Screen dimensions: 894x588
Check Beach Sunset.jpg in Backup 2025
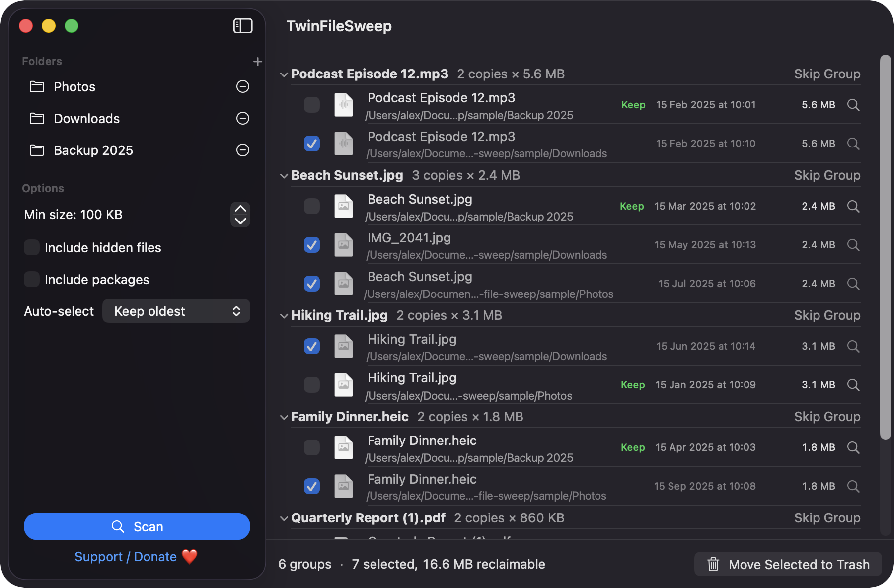tap(312, 206)
